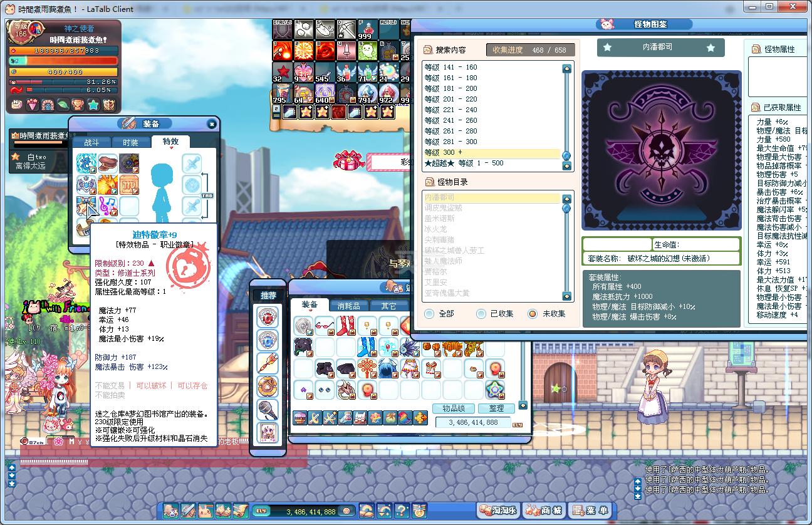Viewport: 812px width, 525px height.
Task: Click the 内潘都司 monster emblem image
Action: [x=661, y=150]
